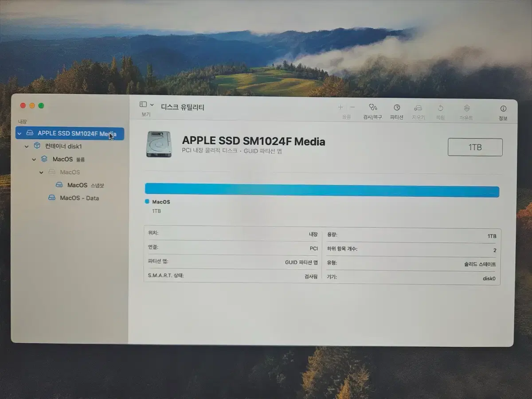This screenshot has width=532, height=399.
Task: Collapse the APPLE SSD SM1024F Media chevron
Action: (19, 133)
